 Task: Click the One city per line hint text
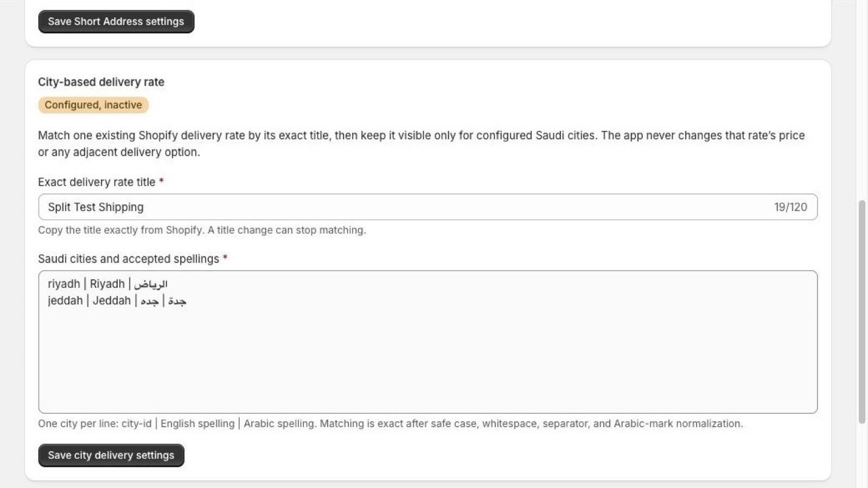pos(390,423)
